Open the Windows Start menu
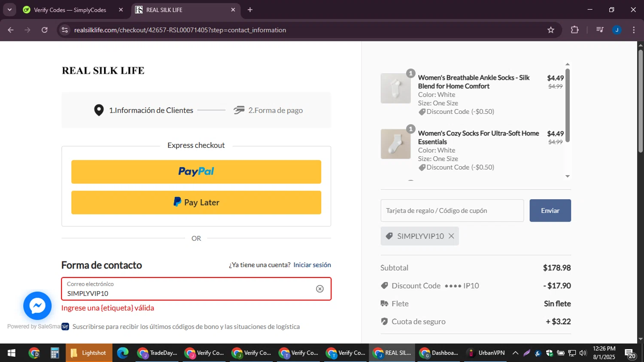 tap(12, 353)
